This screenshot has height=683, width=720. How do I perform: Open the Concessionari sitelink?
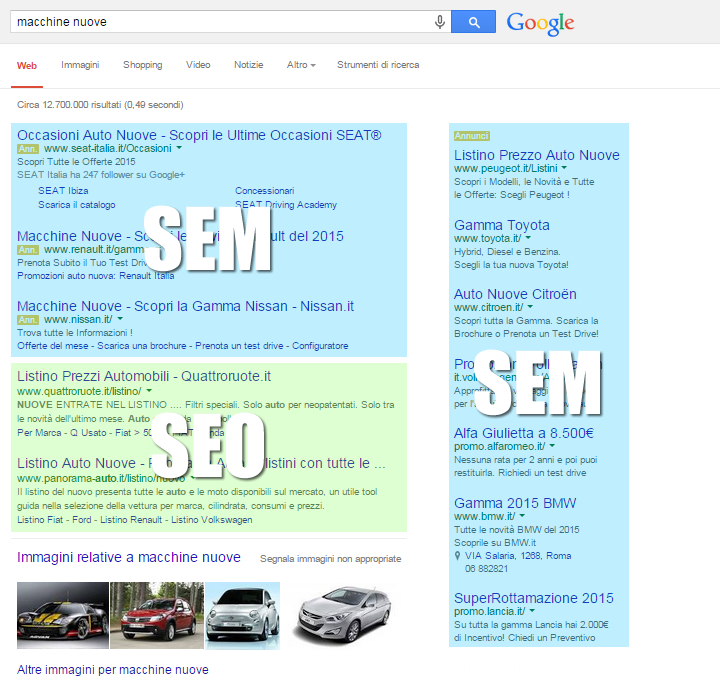pyautogui.click(x=264, y=191)
